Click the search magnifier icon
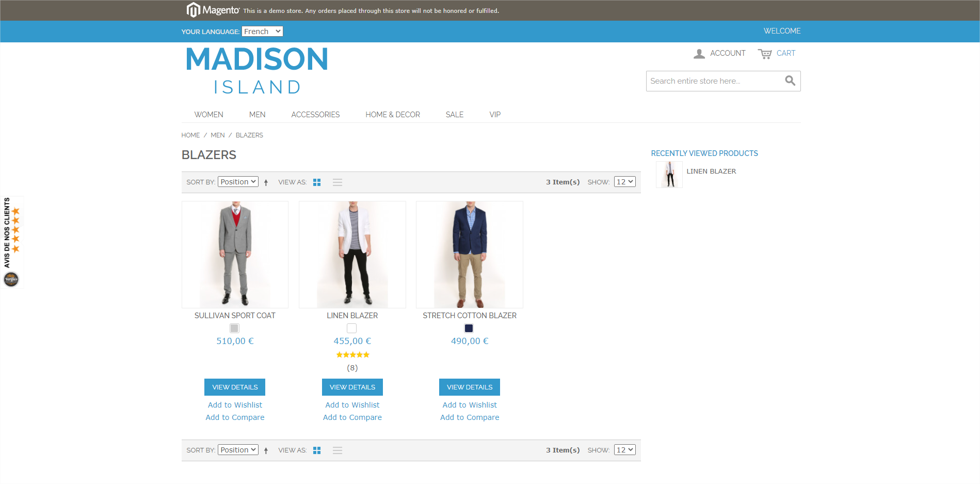980x484 pixels. pyautogui.click(x=790, y=81)
